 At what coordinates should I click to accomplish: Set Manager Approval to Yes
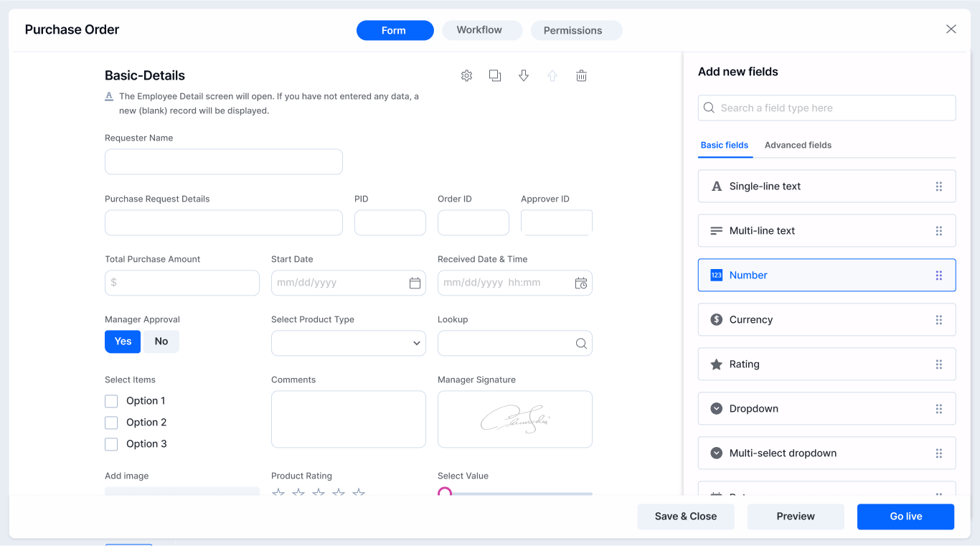pos(123,342)
